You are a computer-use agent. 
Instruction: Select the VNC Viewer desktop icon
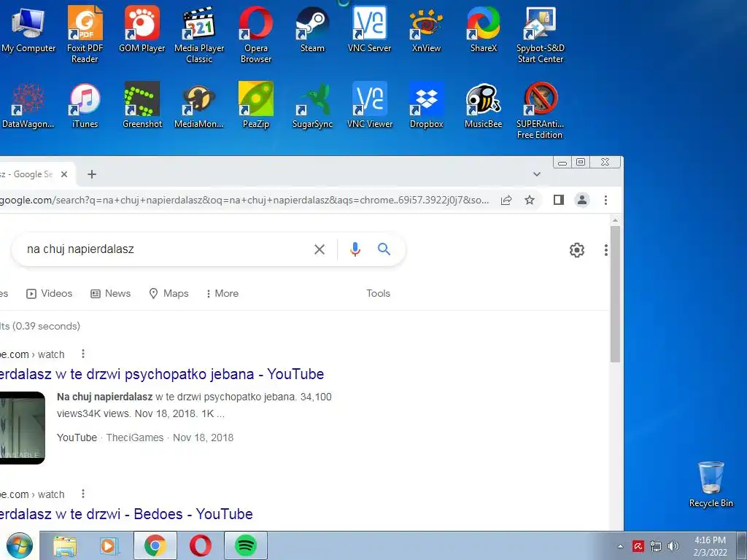click(370, 105)
